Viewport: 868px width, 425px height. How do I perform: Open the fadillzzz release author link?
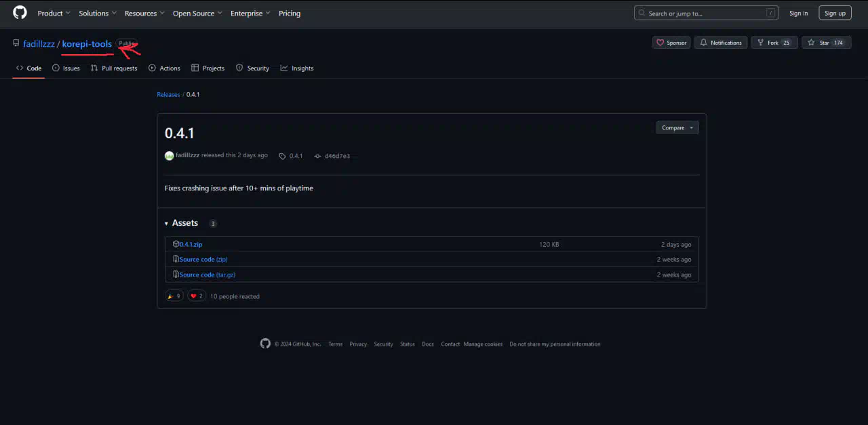(x=187, y=155)
